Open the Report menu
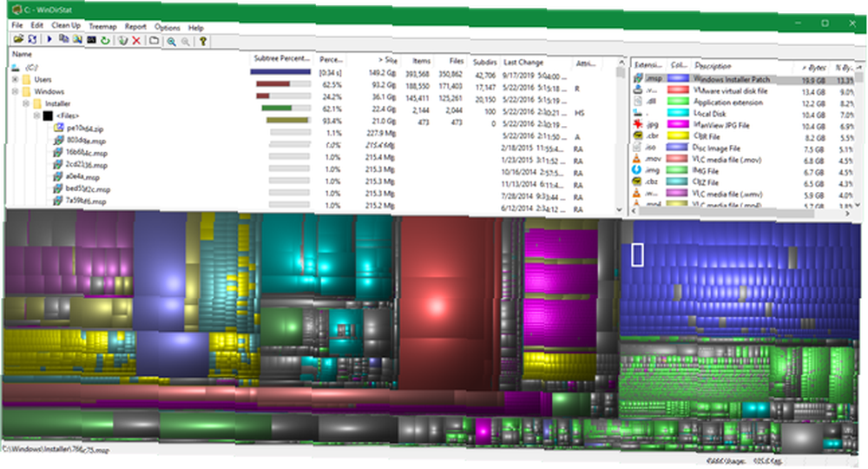Screen dimensions: 868x469 (x=135, y=27)
